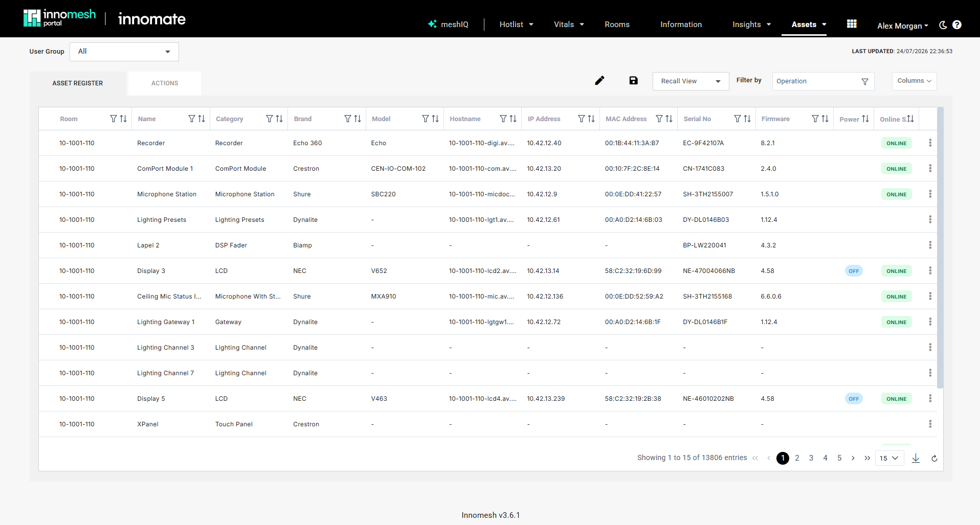Screen dimensions: 980x525
Task: Sort by the Model column
Action: coord(435,119)
